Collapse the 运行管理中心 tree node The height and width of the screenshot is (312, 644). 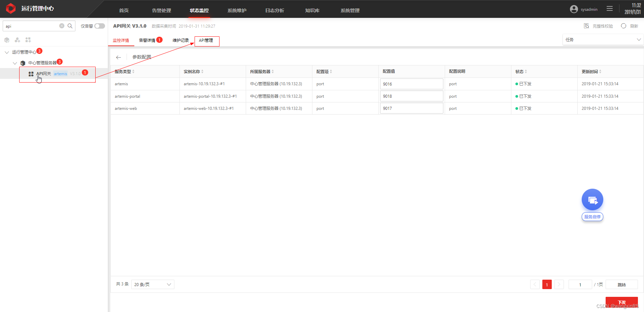pyautogui.click(x=7, y=52)
